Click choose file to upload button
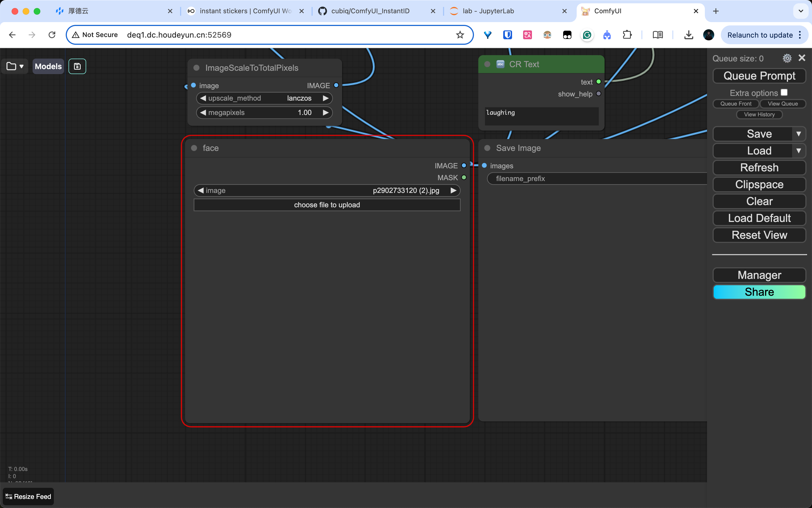 point(327,205)
